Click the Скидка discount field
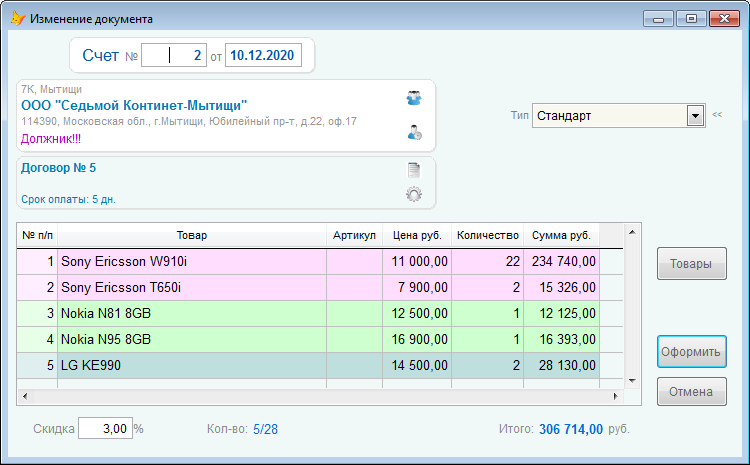The width and height of the screenshot is (750, 465). (x=105, y=428)
